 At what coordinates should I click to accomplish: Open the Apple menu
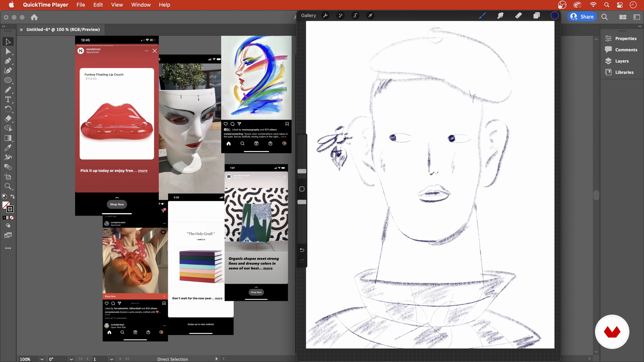pyautogui.click(x=12, y=5)
